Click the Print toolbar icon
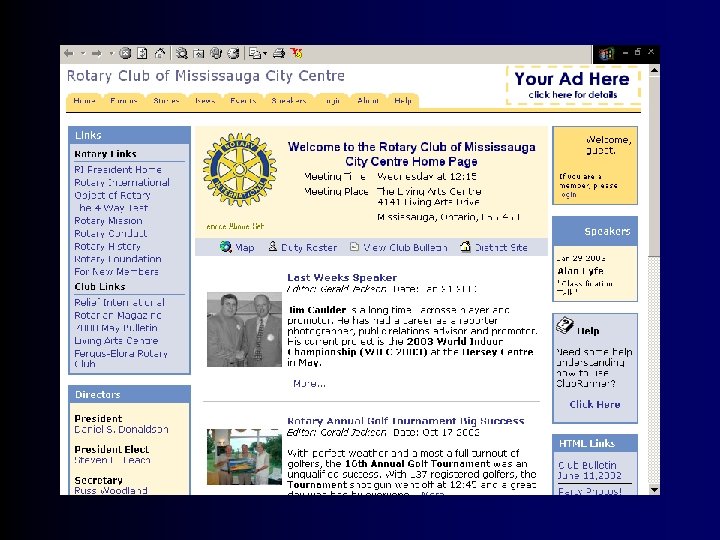Viewport: 720px width, 540px height. click(x=279, y=53)
